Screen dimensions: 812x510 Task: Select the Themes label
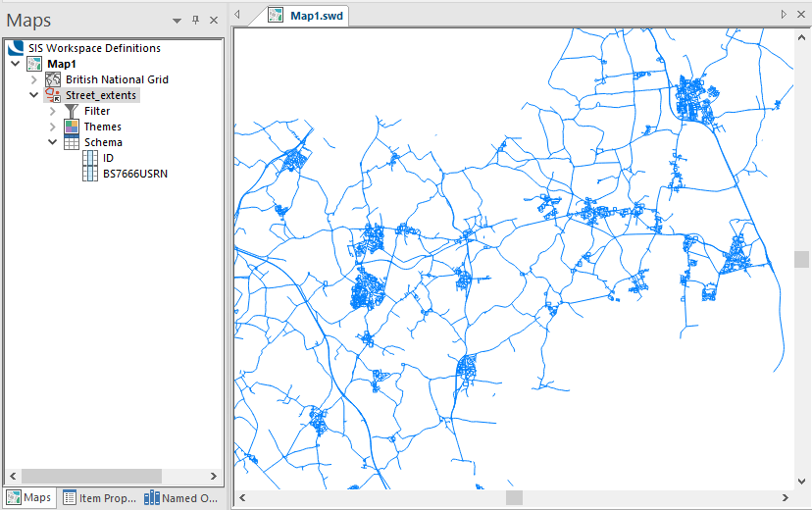click(103, 127)
